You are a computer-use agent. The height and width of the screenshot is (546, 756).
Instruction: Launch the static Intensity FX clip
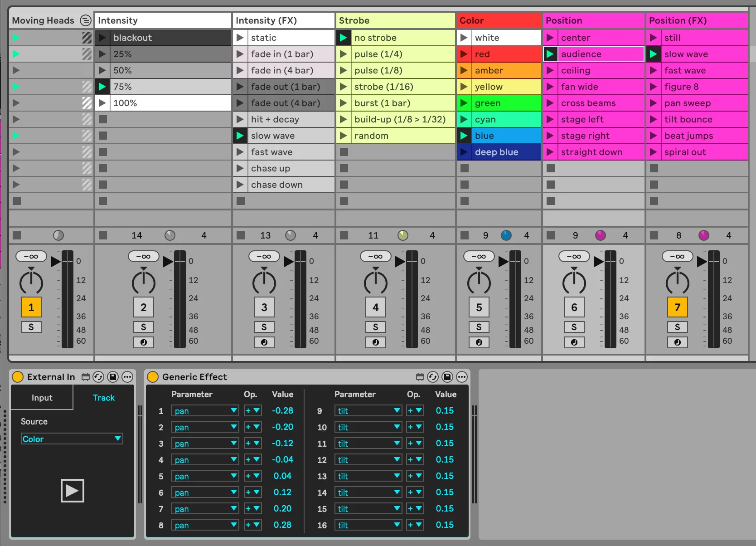pyautogui.click(x=240, y=38)
